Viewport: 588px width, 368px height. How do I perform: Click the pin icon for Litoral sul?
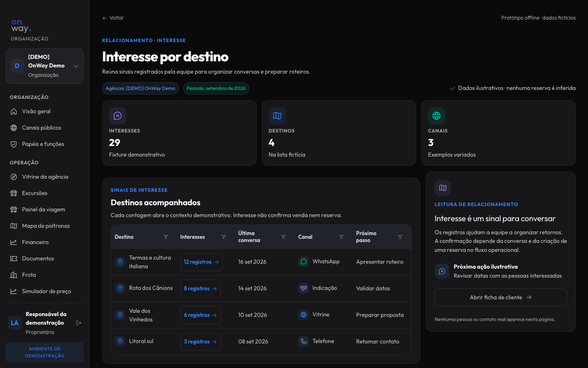120,341
